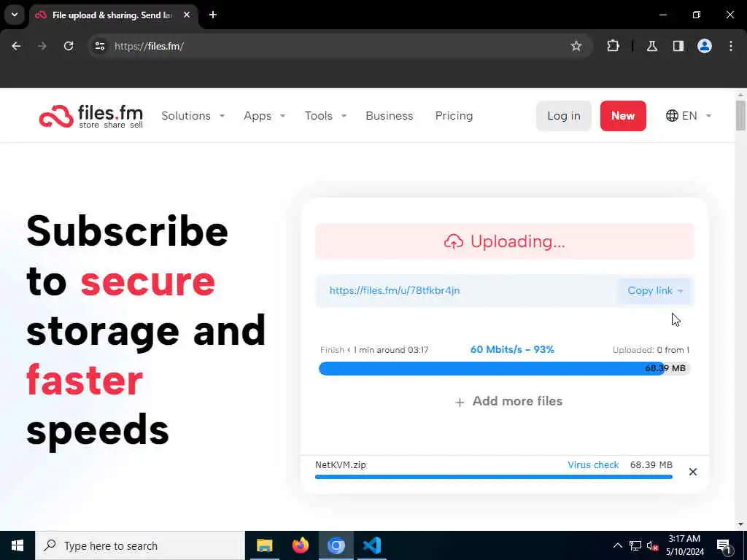Reload the files.fm page
The height and width of the screenshot is (560, 747).
click(x=69, y=46)
